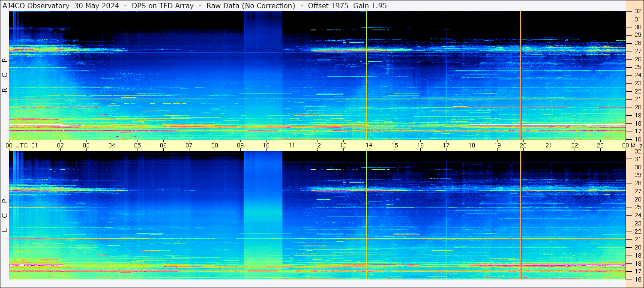
Task: Click the '21' MHz label on RCP scale
Action: click(637, 99)
